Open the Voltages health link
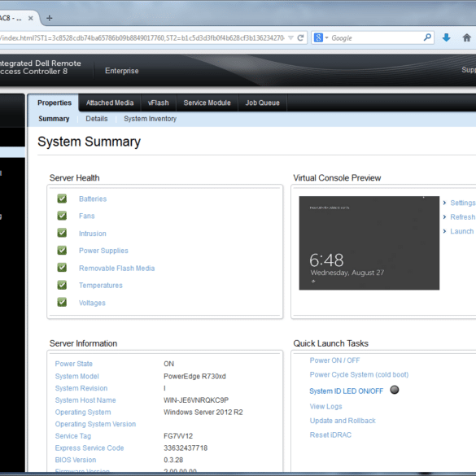Viewport: 476px width, 476px height. point(92,303)
